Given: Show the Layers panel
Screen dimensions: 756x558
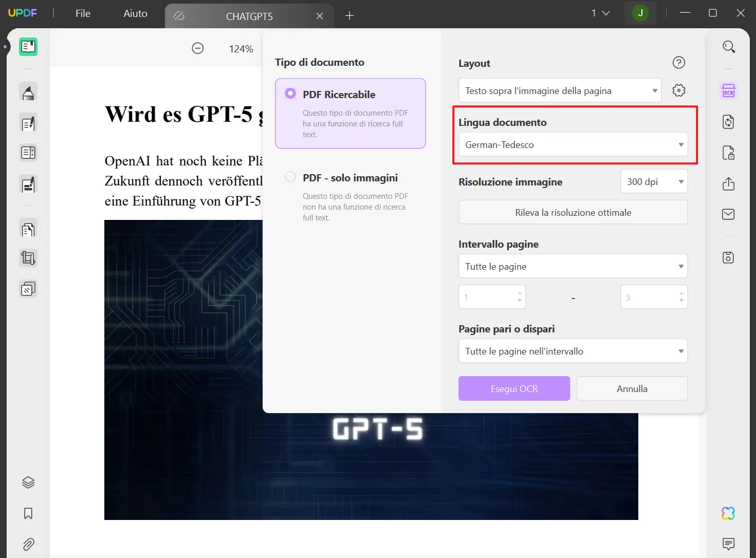Looking at the screenshot, I should click(x=28, y=482).
